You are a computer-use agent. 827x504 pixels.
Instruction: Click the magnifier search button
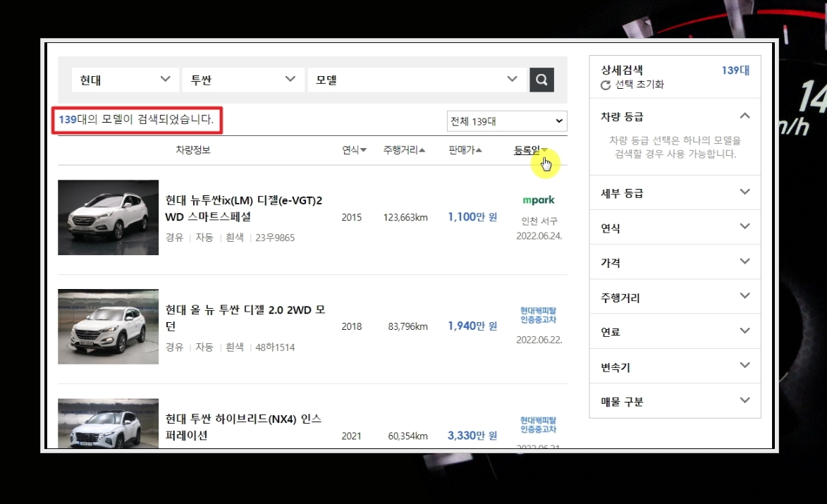click(x=541, y=80)
